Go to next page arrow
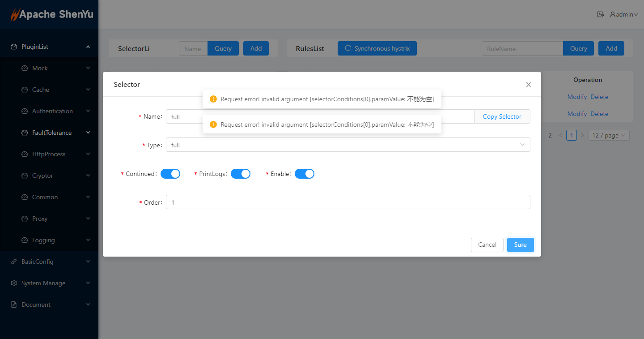 click(x=582, y=135)
